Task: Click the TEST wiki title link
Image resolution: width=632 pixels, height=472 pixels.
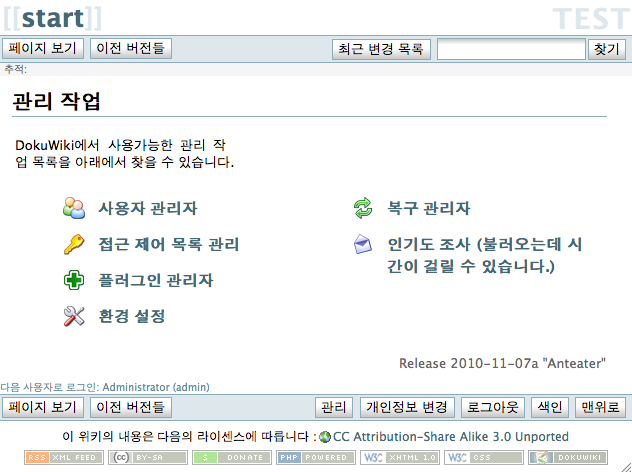Action: pyautogui.click(x=590, y=19)
